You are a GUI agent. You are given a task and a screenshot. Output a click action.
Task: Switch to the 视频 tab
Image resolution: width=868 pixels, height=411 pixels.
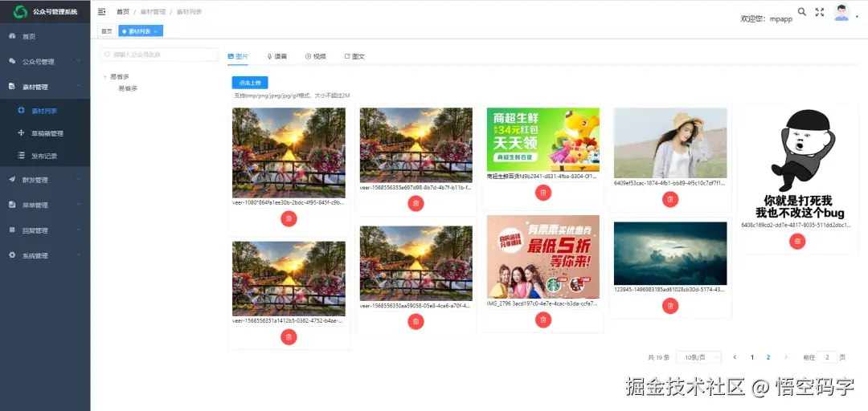[316, 56]
